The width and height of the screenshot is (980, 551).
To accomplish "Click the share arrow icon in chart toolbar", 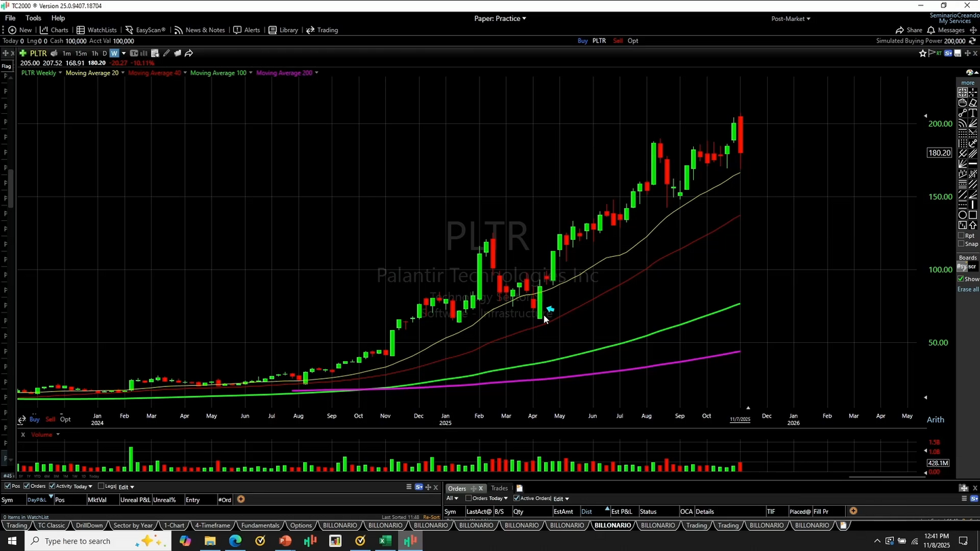I will (x=189, y=54).
